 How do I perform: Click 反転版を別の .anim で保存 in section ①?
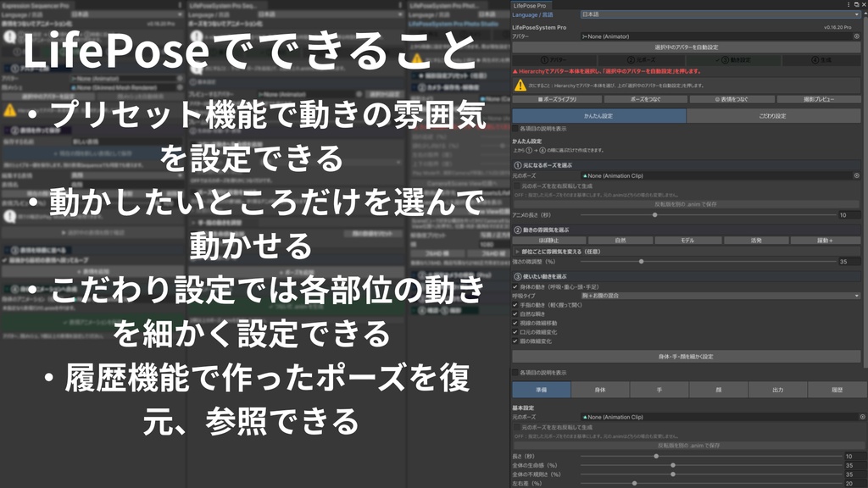[687, 205]
